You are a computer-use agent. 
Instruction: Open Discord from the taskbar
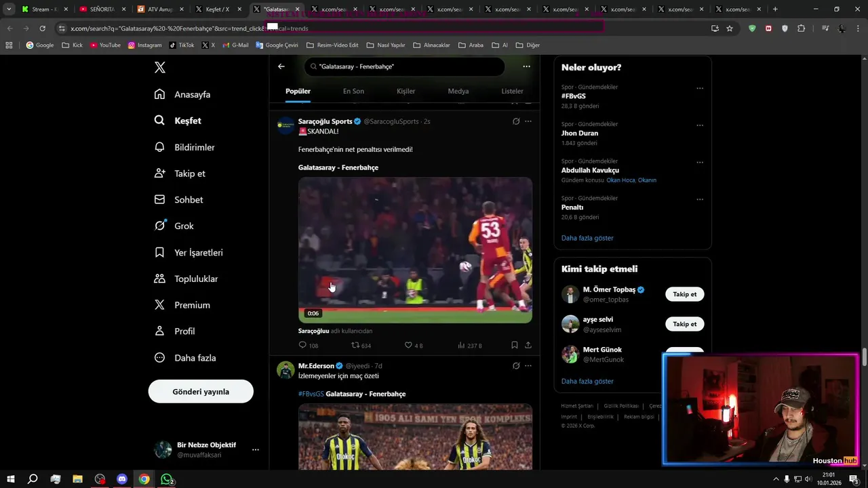coord(122,479)
